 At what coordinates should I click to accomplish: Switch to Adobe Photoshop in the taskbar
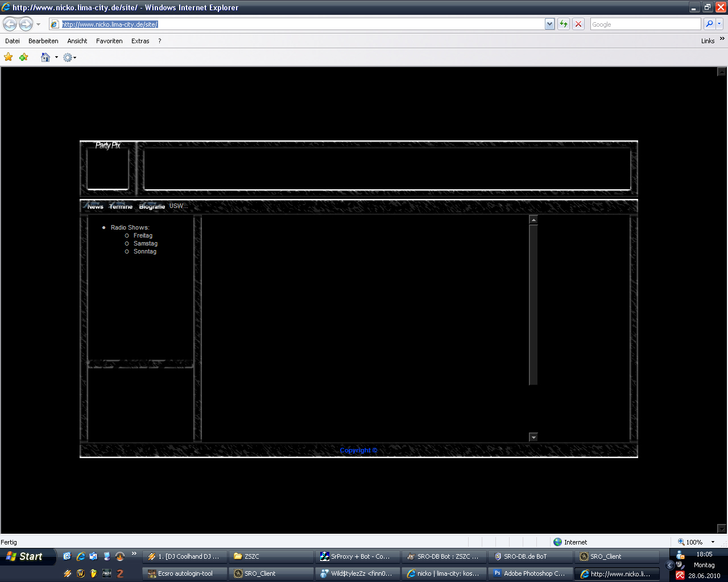point(530,573)
